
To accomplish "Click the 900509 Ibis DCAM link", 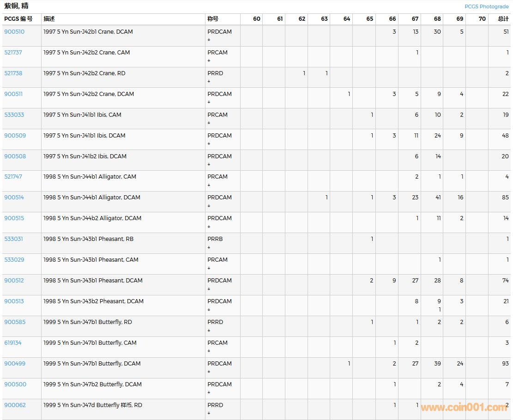I will pos(15,136).
